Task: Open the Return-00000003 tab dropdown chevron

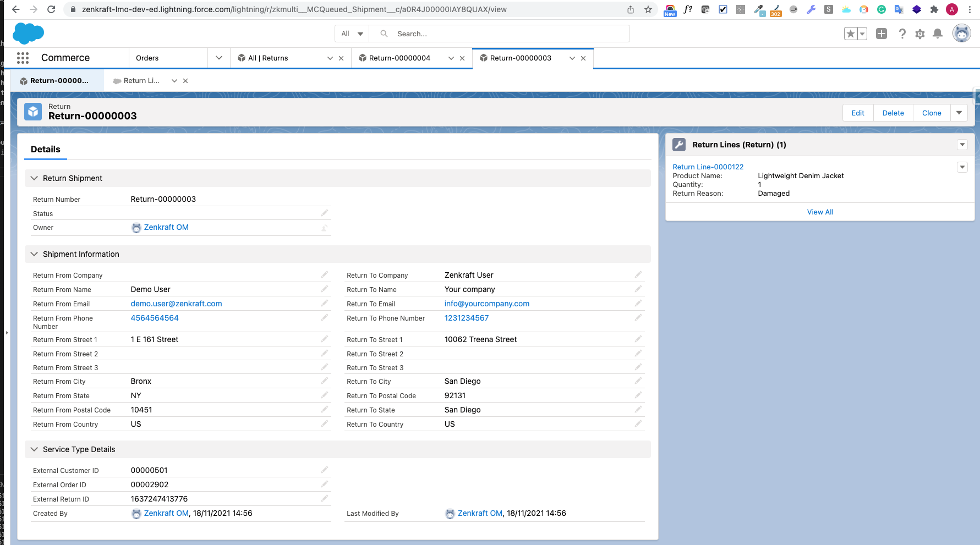Action: 572,58
